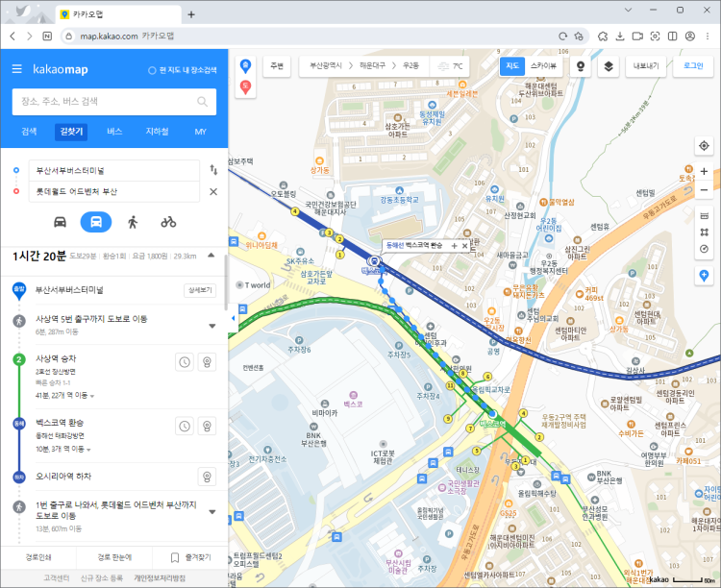Screen dimensions: 721x588
Task: Open map layers panel
Action: [609, 66]
